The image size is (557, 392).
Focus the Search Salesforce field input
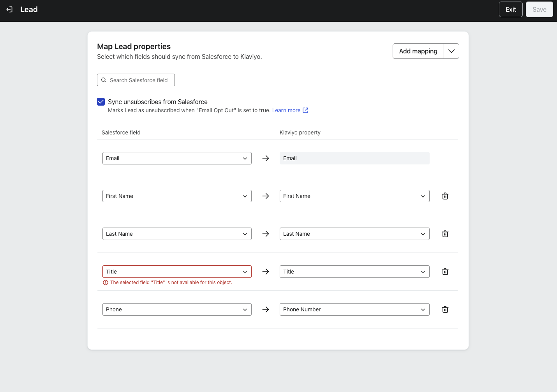click(139, 80)
